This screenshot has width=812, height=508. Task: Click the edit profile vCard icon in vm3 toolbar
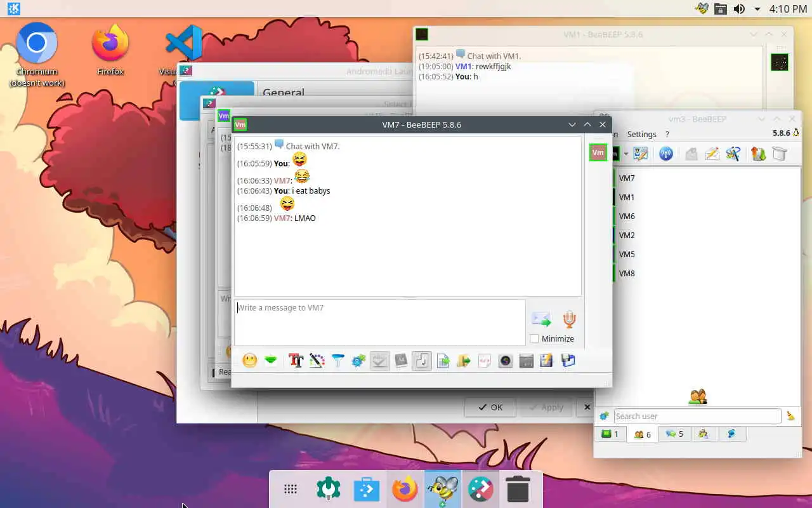click(x=641, y=154)
